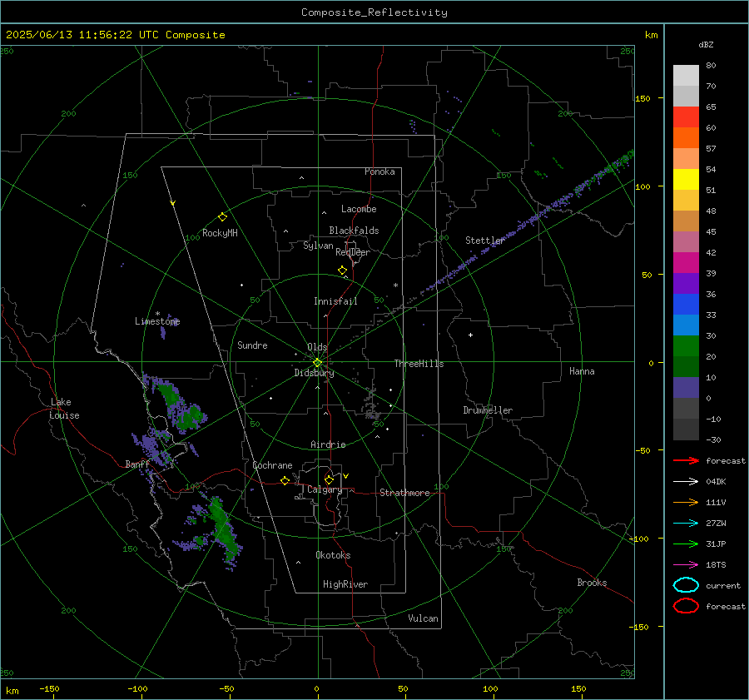The width and height of the screenshot is (749, 700).
Task: Click the Blackfalds label
Action: point(354,231)
